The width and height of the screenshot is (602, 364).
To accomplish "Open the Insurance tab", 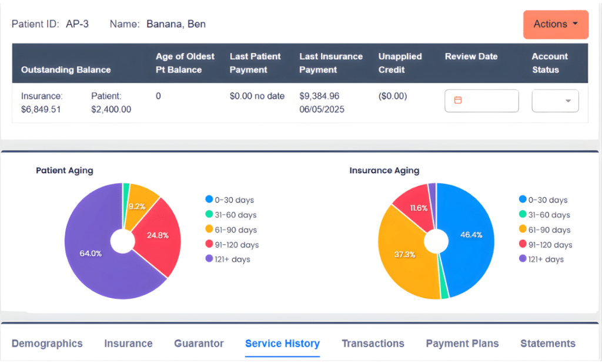I will [x=128, y=343].
